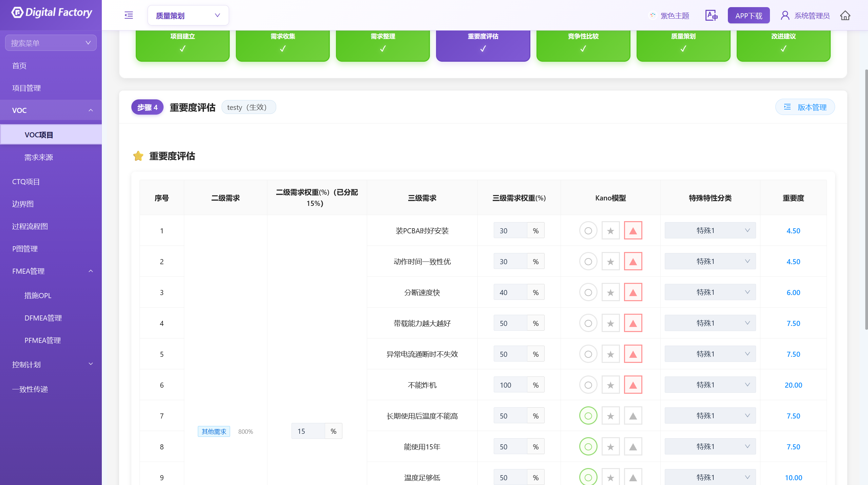The width and height of the screenshot is (868, 485).
Task: Toggle green circle Kano for 温度足够低
Action: tap(588, 477)
